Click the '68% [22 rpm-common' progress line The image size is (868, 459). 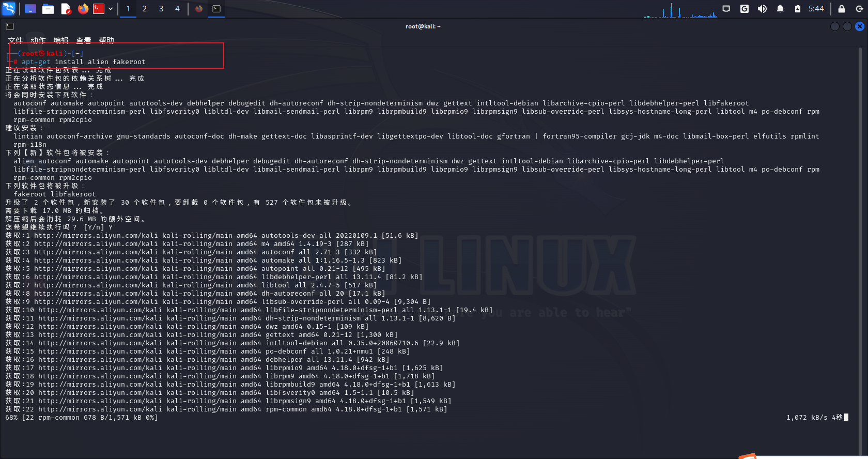[82, 418]
